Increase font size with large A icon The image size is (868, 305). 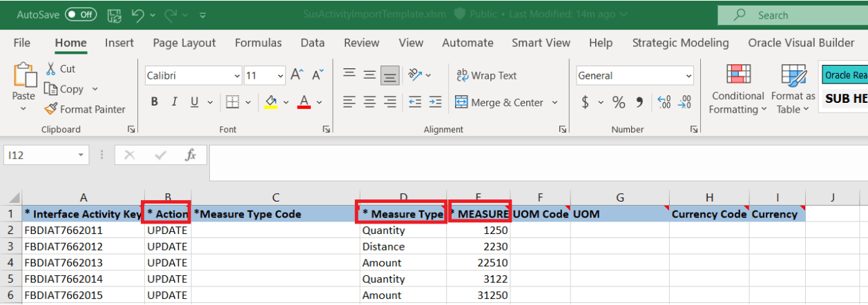298,75
